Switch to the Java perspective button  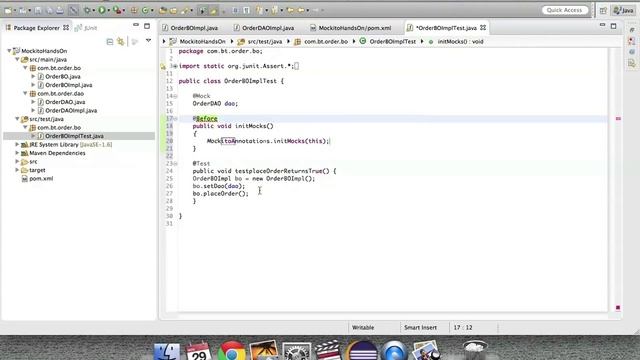tap(624, 11)
